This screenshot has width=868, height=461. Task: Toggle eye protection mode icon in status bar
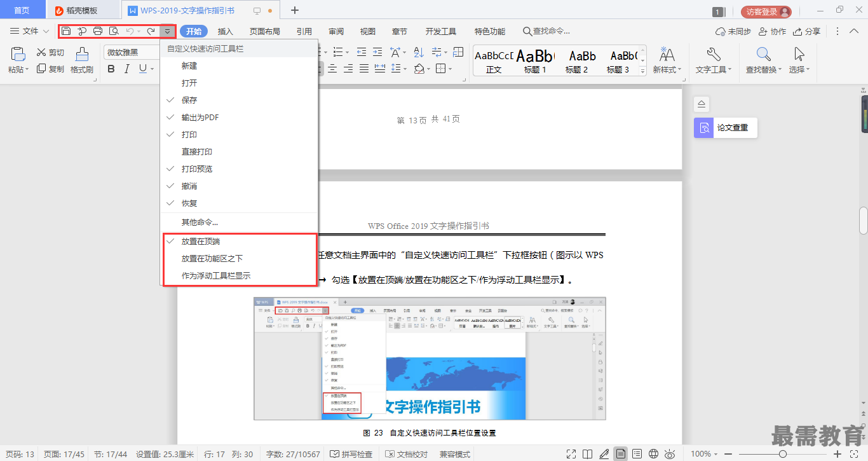[670, 454]
